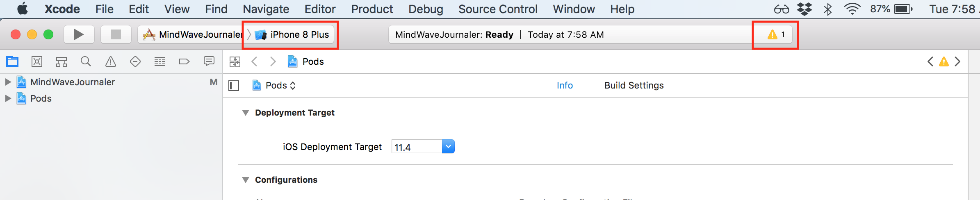Open the Find navigator magnifier icon
The image size is (980, 200).
(x=86, y=61)
